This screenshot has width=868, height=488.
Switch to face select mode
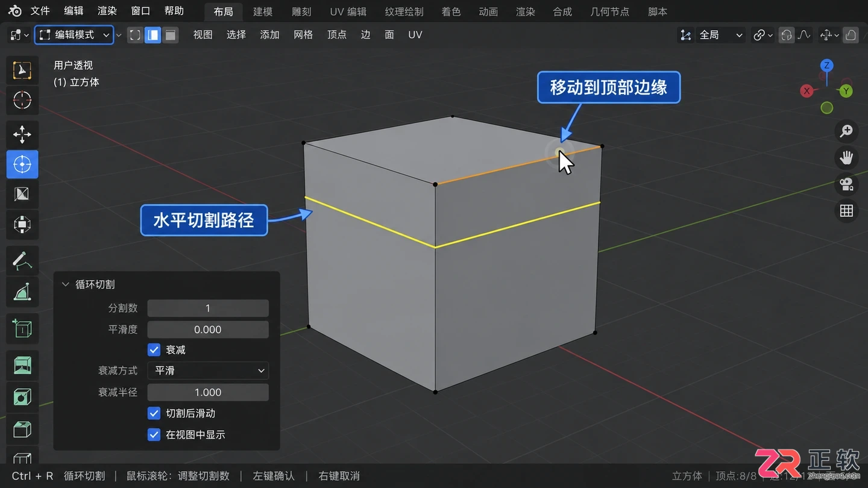point(171,35)
